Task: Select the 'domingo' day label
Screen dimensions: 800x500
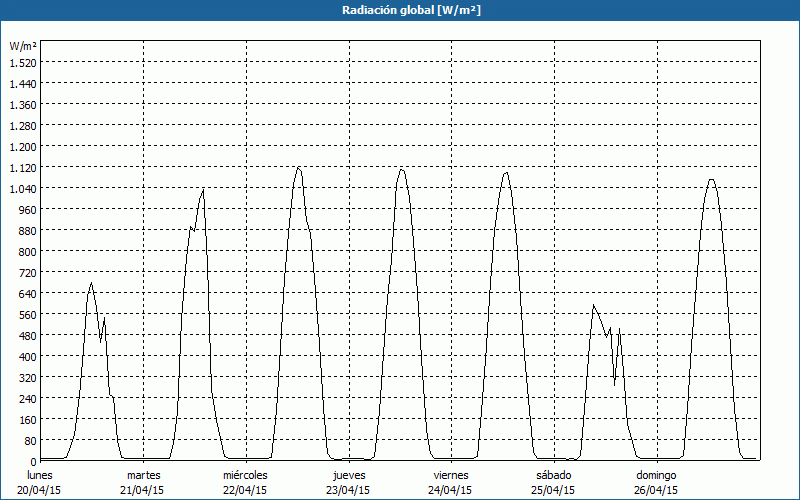Action: click(656, 475)
